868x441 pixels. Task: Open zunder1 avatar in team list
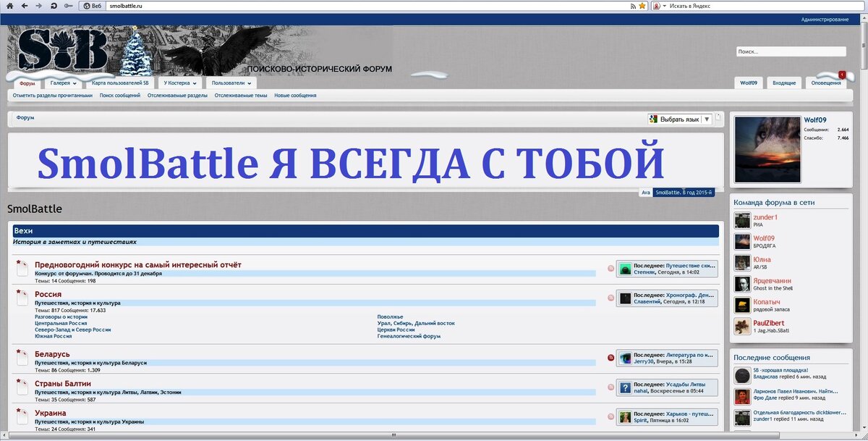(742, 221)
